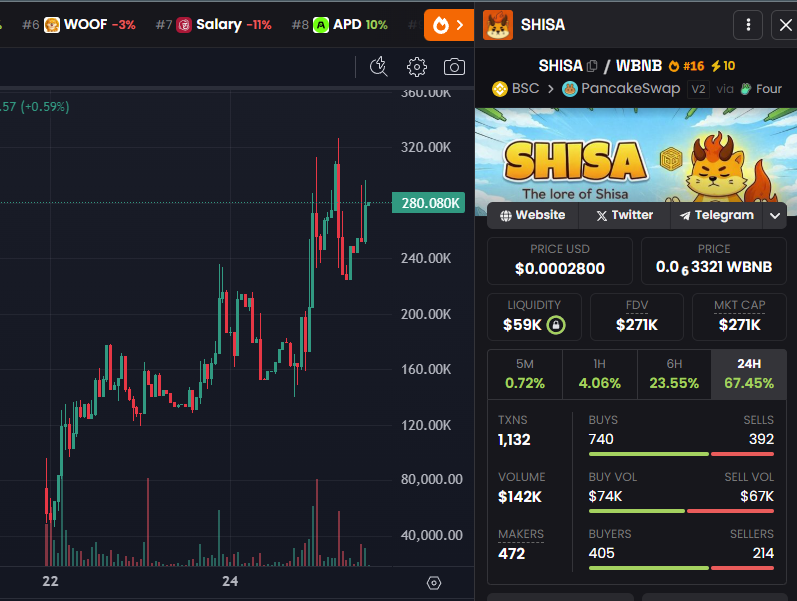This screenshot has width=797, height=601.
Task: Click the SHISA banner image
Action: [636, 156]
